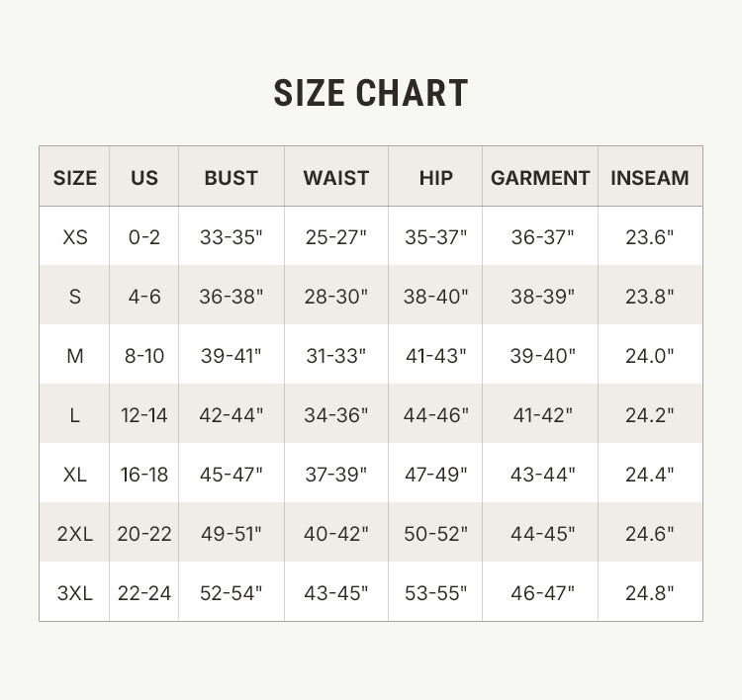This screenshot has height=700, width=742.
Task: Click the US column header
Action: point(143,178)
